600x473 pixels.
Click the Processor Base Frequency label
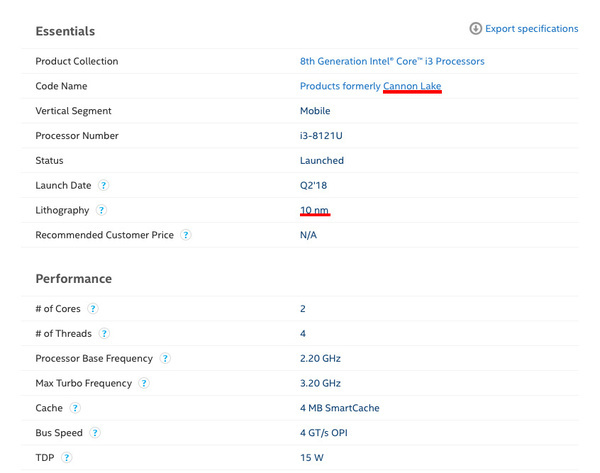coord(94,359)
